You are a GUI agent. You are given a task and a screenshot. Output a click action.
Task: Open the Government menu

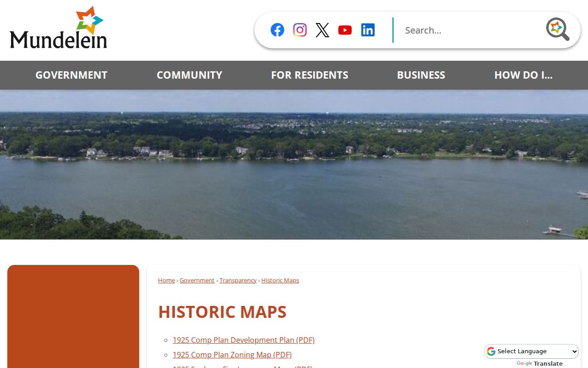[x=71, y=75]
